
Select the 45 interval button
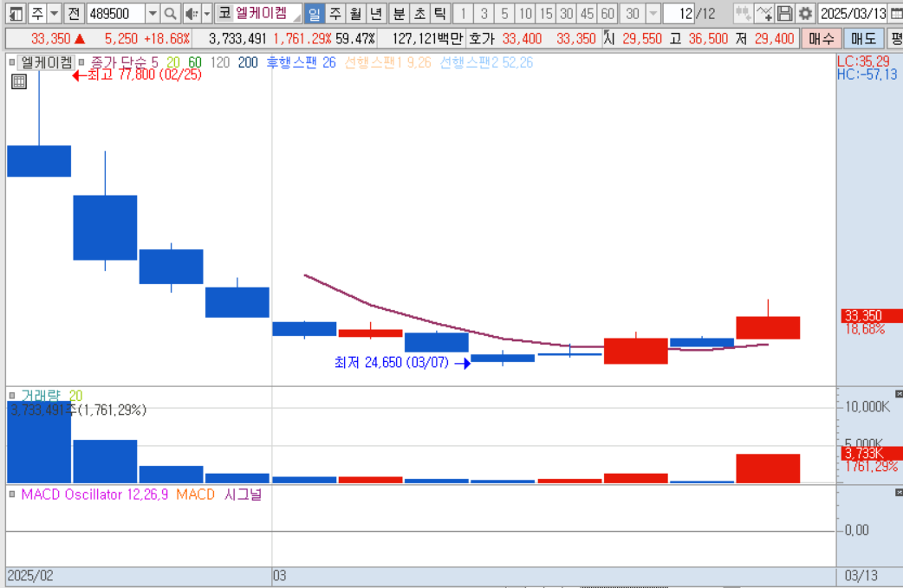pyautogui.click(x=587, y=13)
